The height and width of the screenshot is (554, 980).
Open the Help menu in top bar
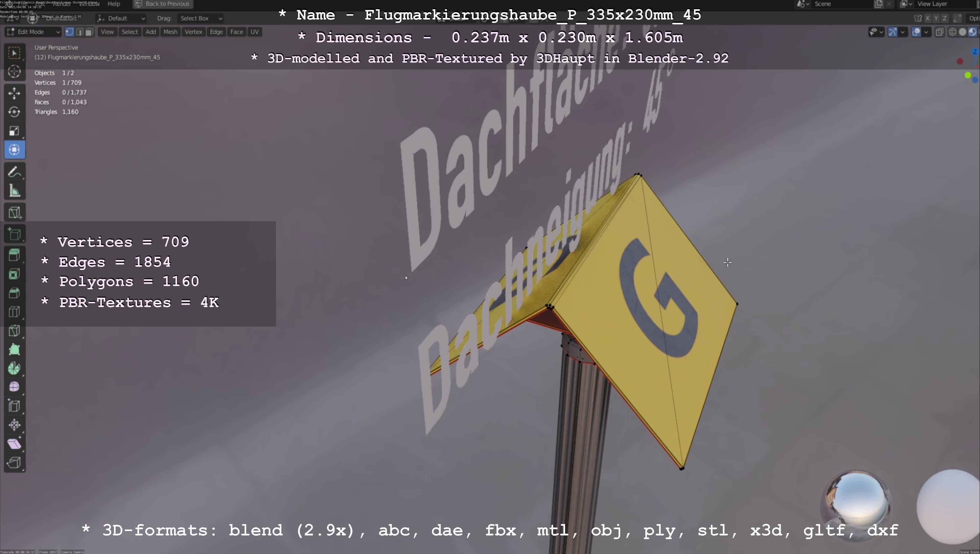pos(114,4)
